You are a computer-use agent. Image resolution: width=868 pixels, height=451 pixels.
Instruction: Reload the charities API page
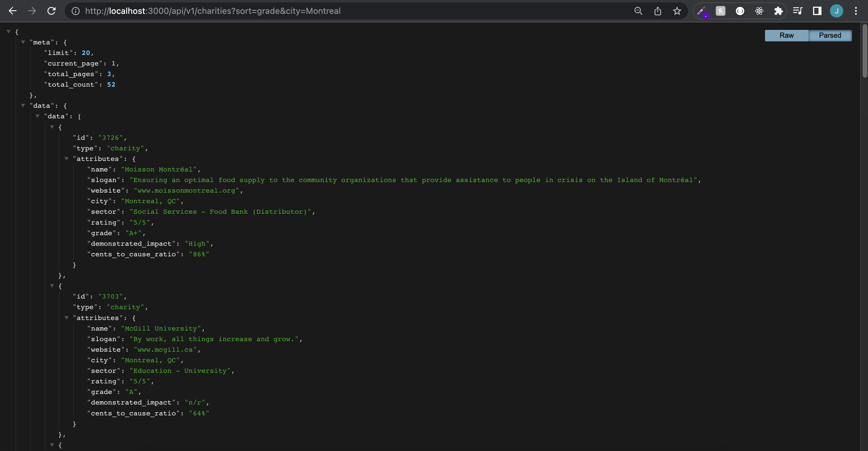point(51,11)
